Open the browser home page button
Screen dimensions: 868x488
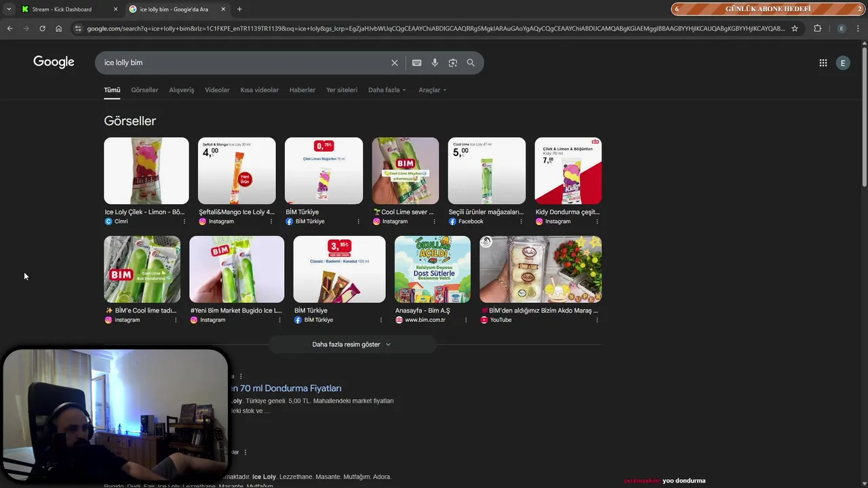coord(58,28)
